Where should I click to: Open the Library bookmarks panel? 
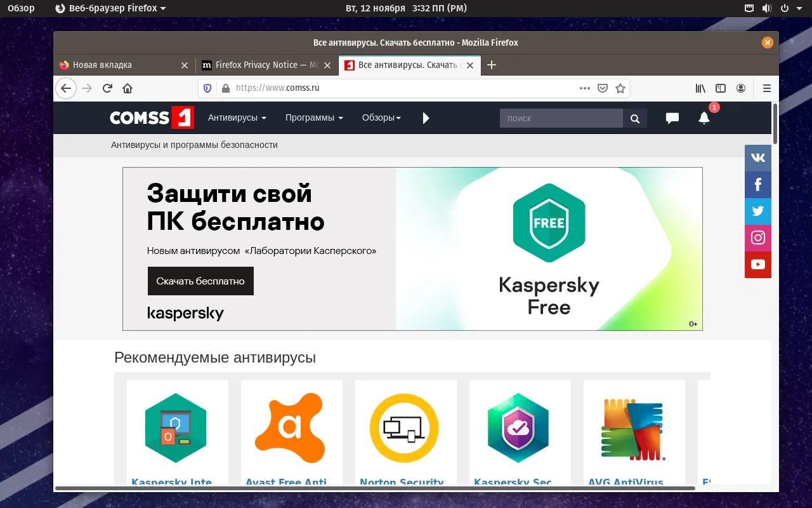pyautogui.click(x=701, y=88)
